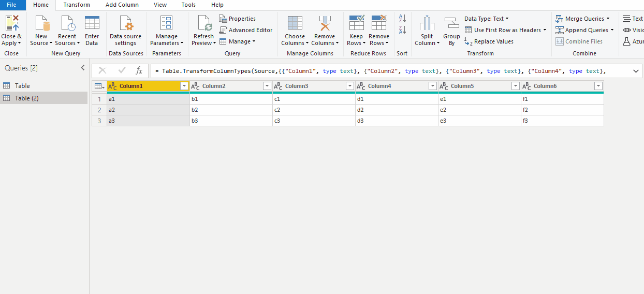Image resolution: width=644 pixels, height=294 pixels.
Task: Sort descending with the Z-A icon
Action: [x=402, y=31]
